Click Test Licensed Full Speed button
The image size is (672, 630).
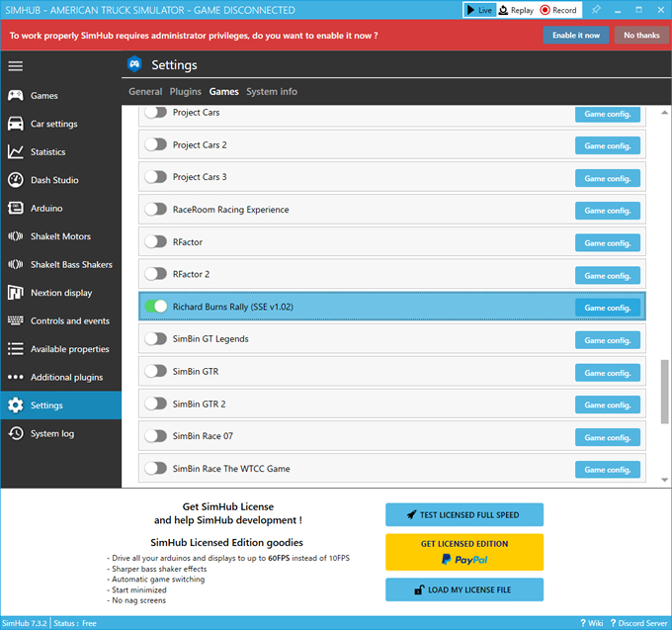[x=464, y=514]
